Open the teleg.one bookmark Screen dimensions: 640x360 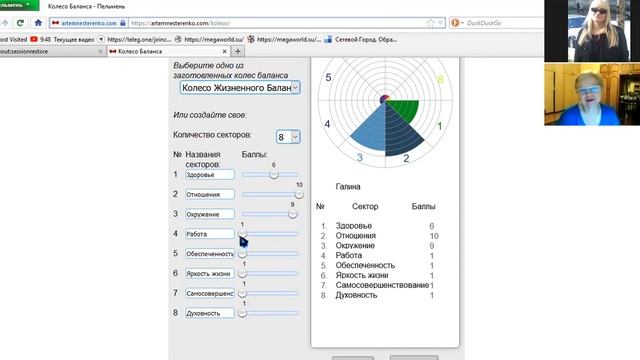134,40
